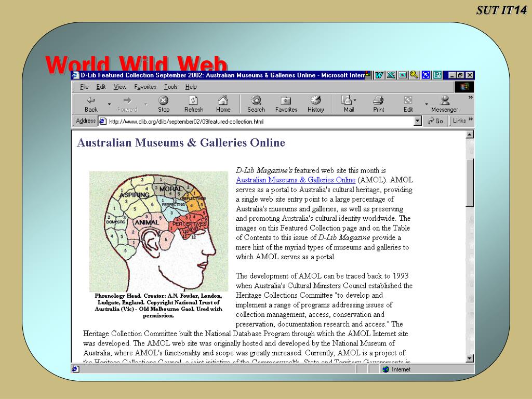
Task: Print the page using the Print icon
Action: click(x=378, y=100)
